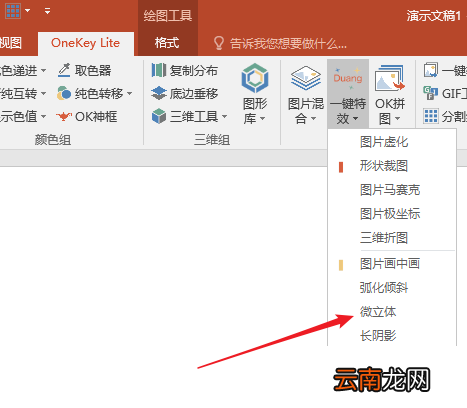Screen dimensions: 467x408
Task: Click the picture icon beside 一键
Action: (430, 70)
